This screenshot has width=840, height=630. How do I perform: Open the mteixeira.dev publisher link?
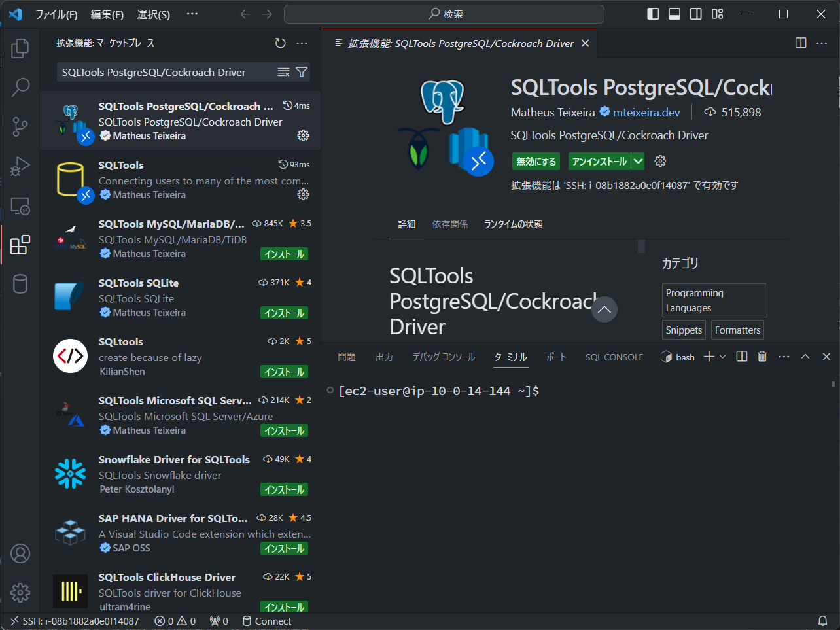646,113
